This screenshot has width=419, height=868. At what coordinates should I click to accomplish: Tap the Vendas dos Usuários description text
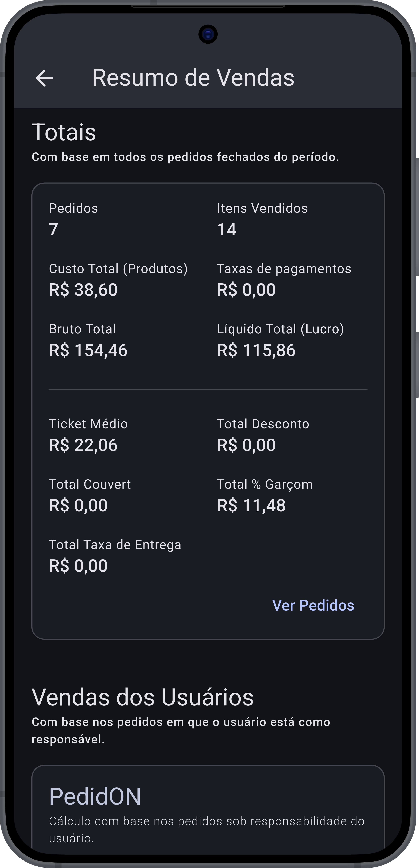coord(181,730)
